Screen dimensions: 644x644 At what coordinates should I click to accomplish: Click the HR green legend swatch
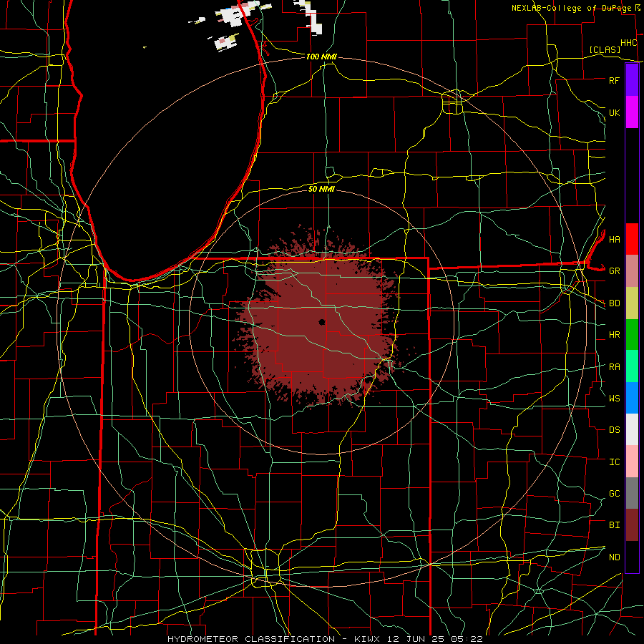[x=632, y=334]
